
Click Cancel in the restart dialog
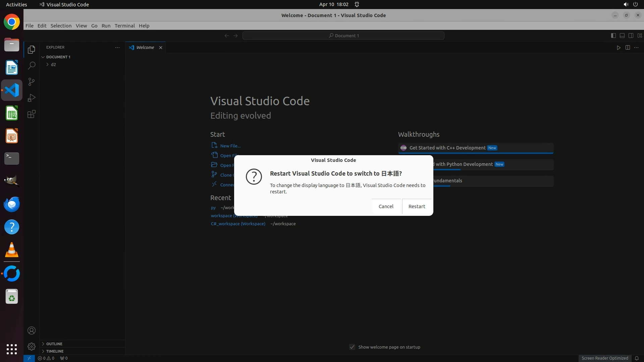point(386,206)
